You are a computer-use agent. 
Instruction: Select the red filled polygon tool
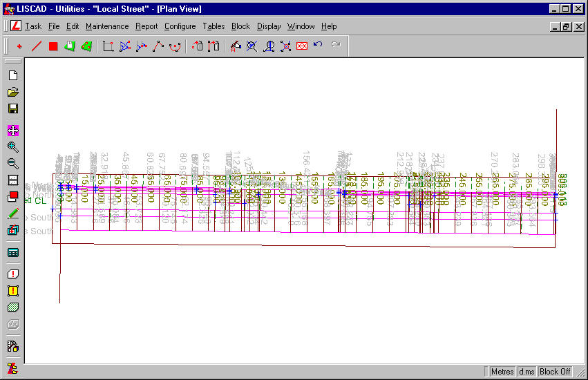tap(53, 46)
